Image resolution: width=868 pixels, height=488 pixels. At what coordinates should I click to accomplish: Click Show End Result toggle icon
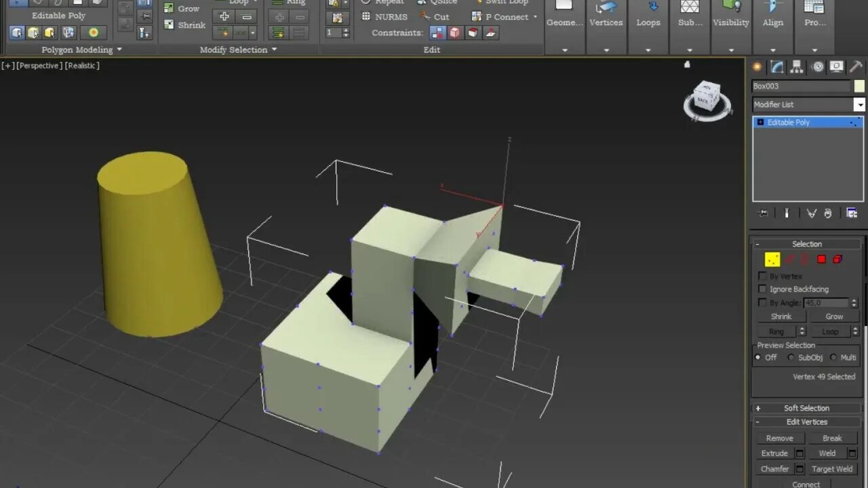tap(787, 213)
